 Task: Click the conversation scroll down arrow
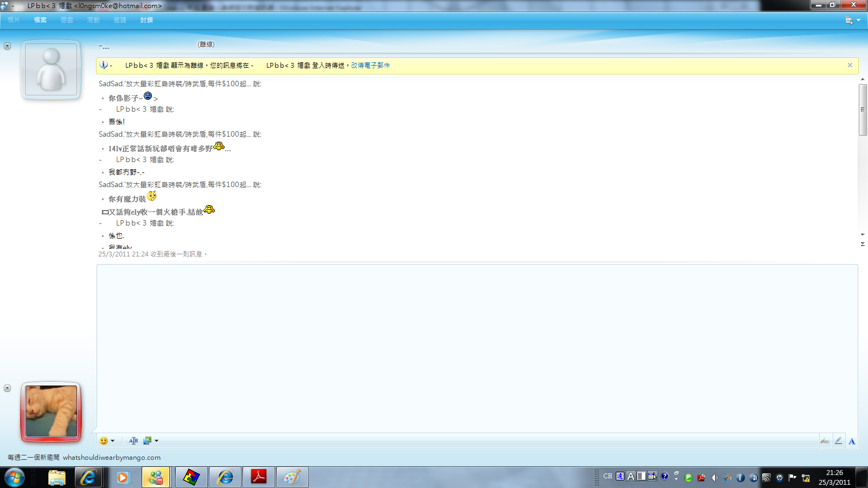pyautogui.click(x=863, y=235)
